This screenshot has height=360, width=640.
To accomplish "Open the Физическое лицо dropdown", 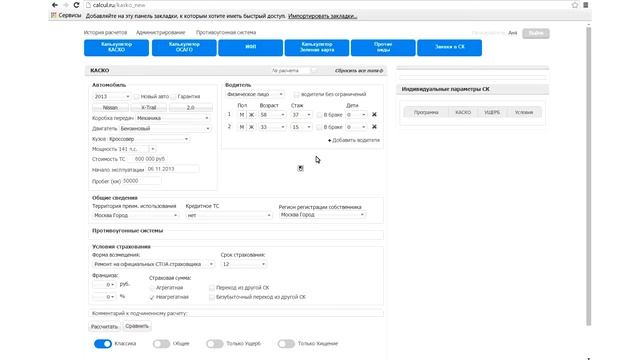I will 255,94.
